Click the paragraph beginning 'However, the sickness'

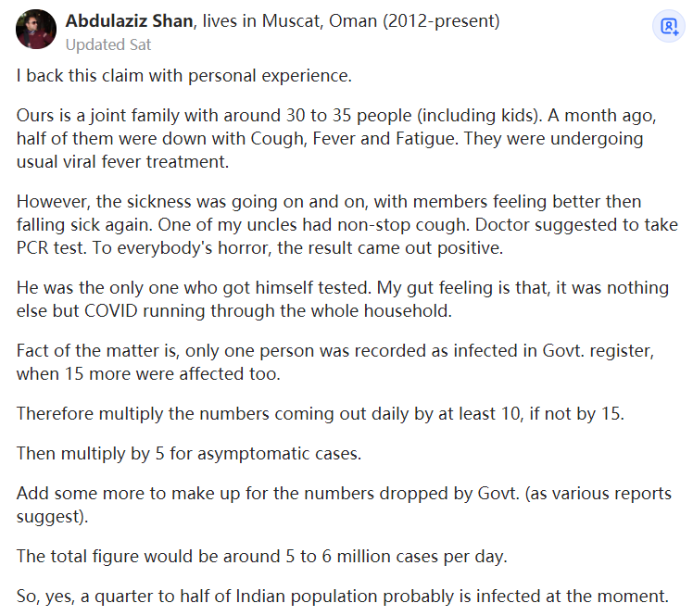346,224
